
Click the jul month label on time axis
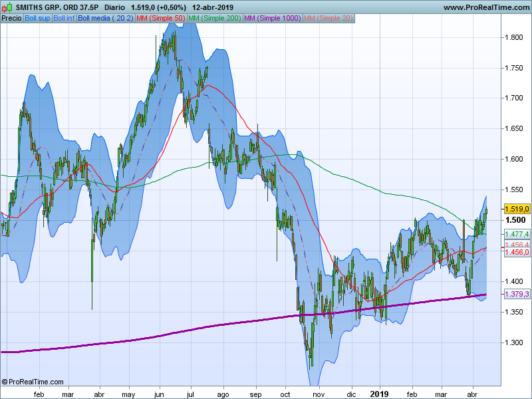click(x=190, y=394)
